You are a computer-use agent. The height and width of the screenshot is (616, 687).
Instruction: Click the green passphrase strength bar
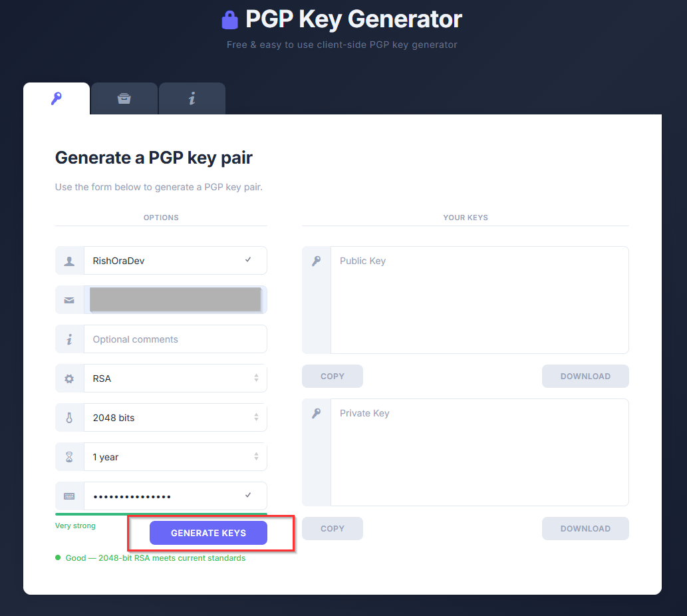point(161,514)
